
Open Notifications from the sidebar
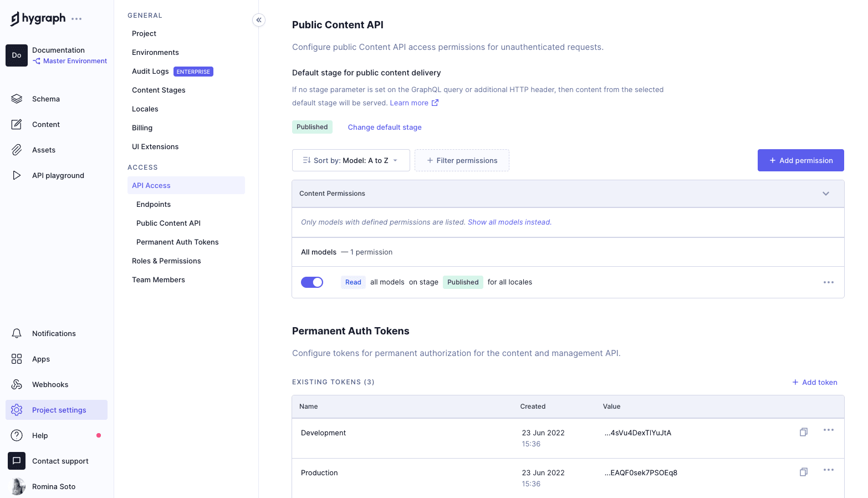(x=54, y=333)
